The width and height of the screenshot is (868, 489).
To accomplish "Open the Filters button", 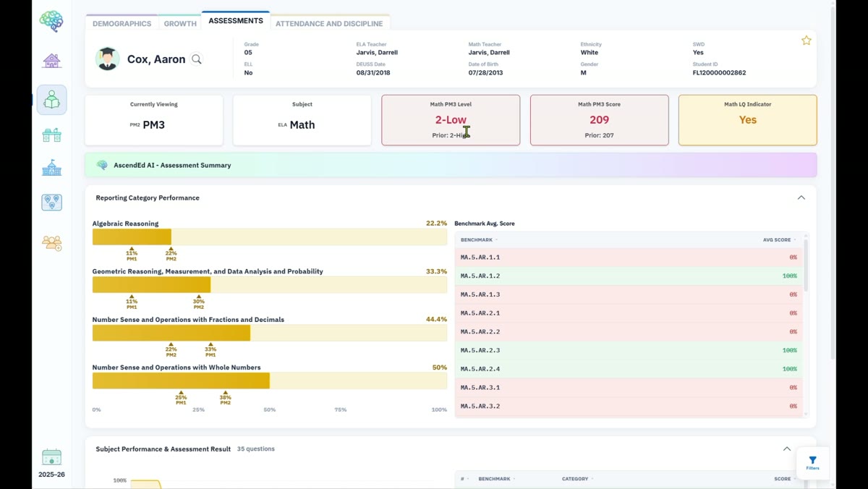I will coord(812,463).
